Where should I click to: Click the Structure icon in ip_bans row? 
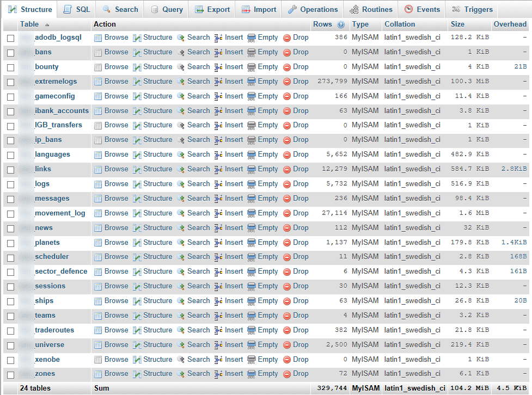pyautogui.click(x=137, y=140)
